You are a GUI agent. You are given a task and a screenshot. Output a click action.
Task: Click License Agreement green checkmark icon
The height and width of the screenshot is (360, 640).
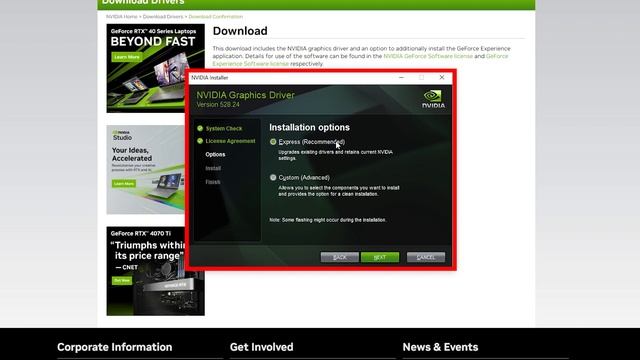pyautogui.click(x=200, y=141)
